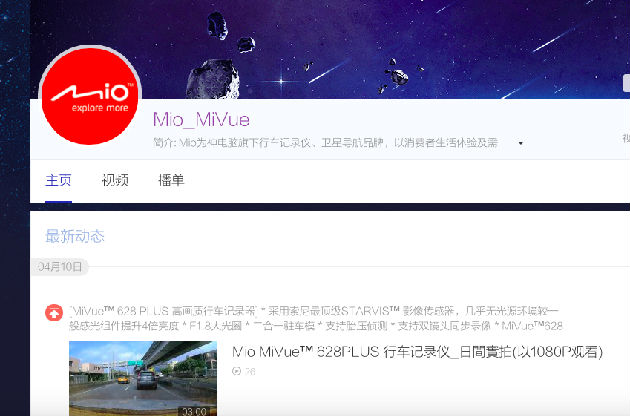Click the Mio_MiVue channel name
Image resolution: width=630 pixels, height=416 pixels.
coord(201,120)
